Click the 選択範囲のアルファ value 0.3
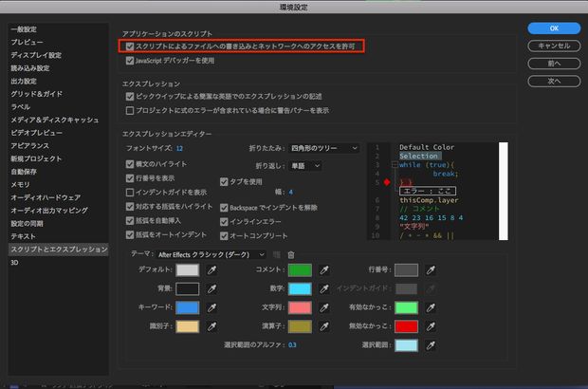Screen dimensions: 588x389 pos(292,345)
